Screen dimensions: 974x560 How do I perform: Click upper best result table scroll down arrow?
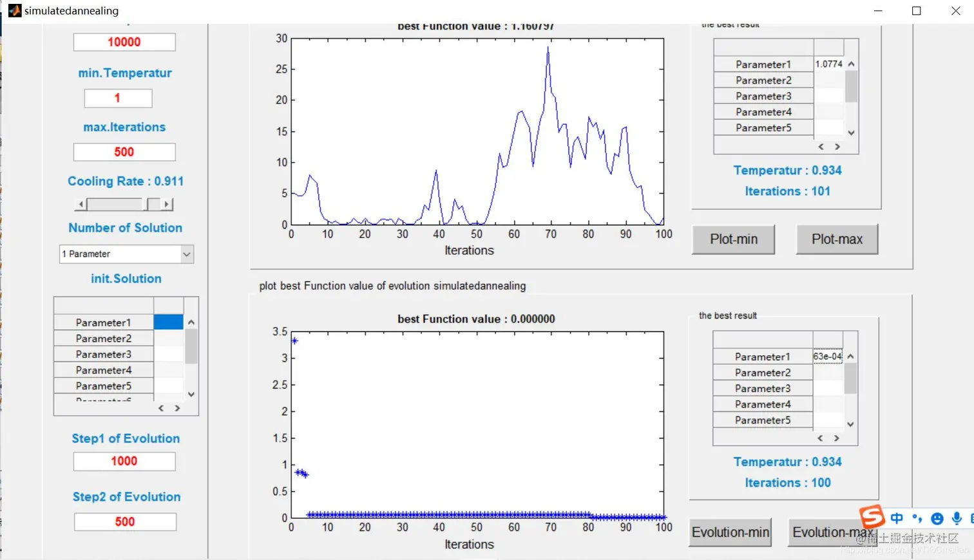click(x=852, y=133)
